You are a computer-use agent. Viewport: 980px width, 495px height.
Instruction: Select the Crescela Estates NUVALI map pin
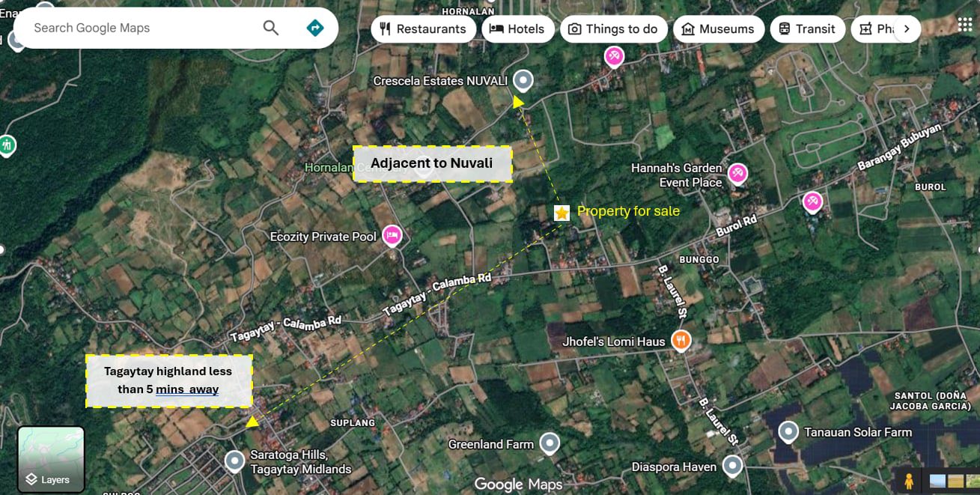click(523, 79)
